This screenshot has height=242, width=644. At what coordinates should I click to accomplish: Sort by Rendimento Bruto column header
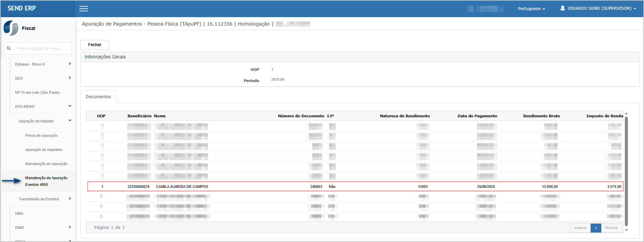[x=541, y=116]
